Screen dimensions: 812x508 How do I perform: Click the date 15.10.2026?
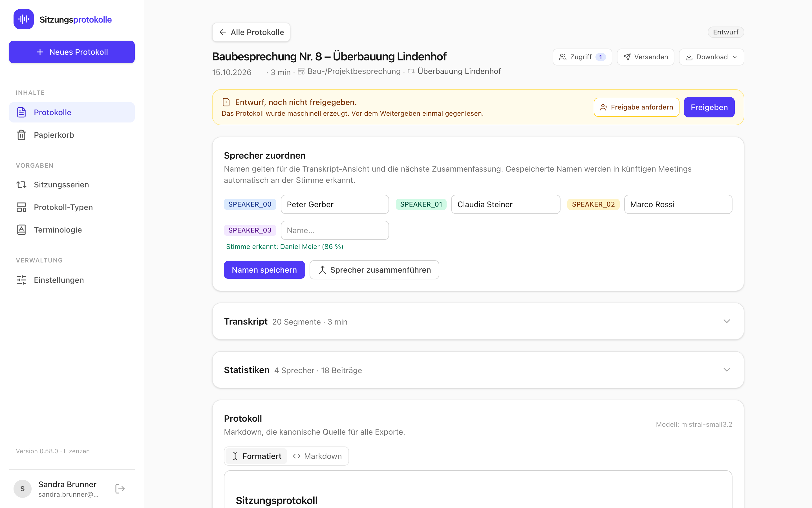[231, 72]
